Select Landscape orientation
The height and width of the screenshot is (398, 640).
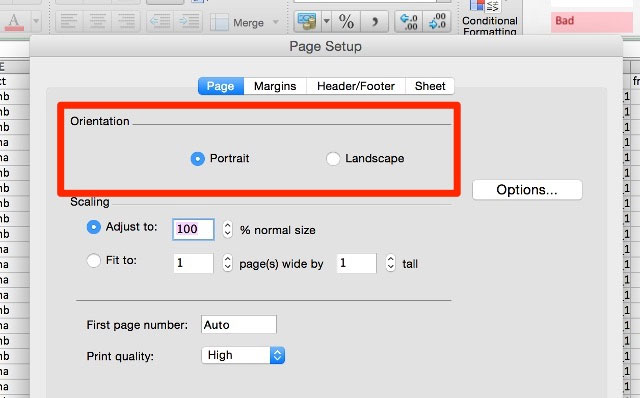pos(333,158)
